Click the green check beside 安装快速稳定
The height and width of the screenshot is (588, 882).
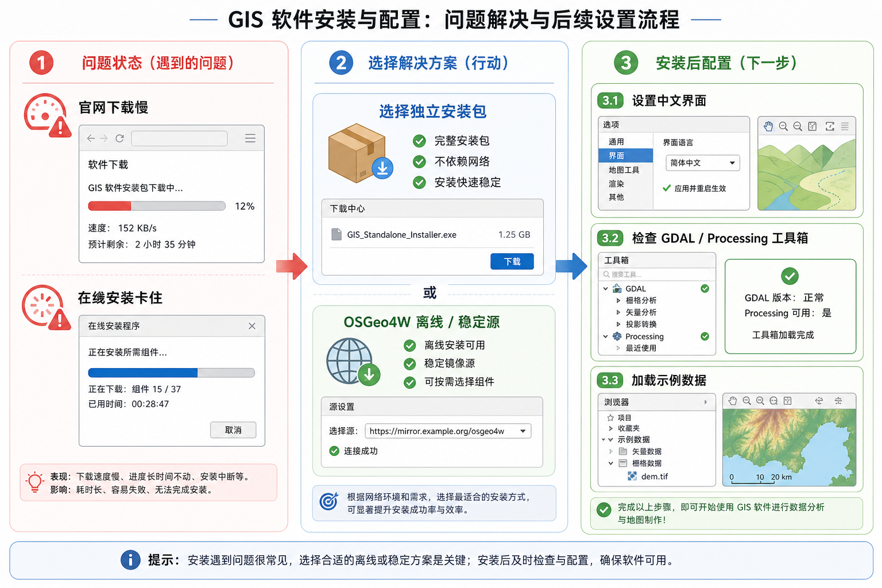point(420,183)
